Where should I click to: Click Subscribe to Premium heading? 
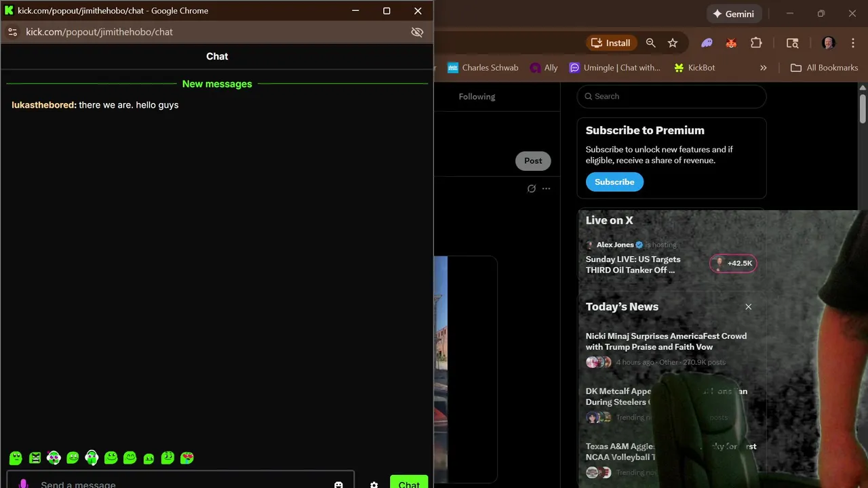tap(645, 130)
